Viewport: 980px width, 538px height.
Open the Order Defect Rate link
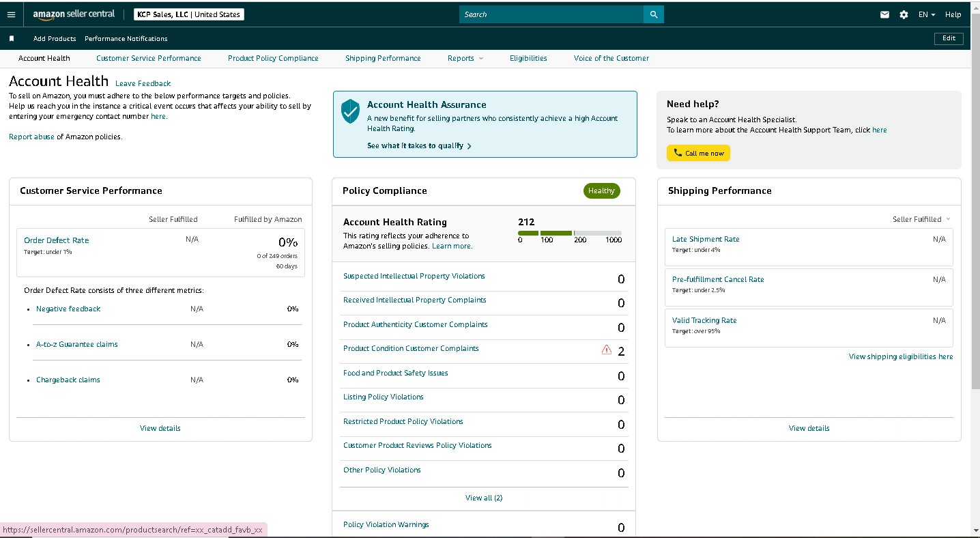tap(57, 240)
